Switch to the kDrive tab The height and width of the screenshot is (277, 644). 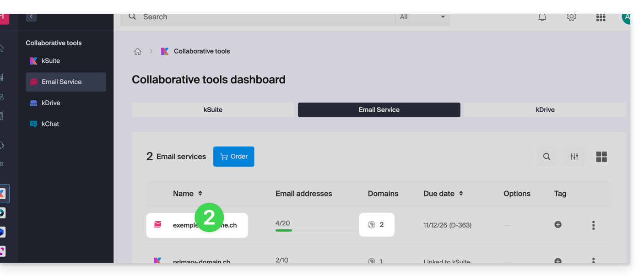coord(545,110)
